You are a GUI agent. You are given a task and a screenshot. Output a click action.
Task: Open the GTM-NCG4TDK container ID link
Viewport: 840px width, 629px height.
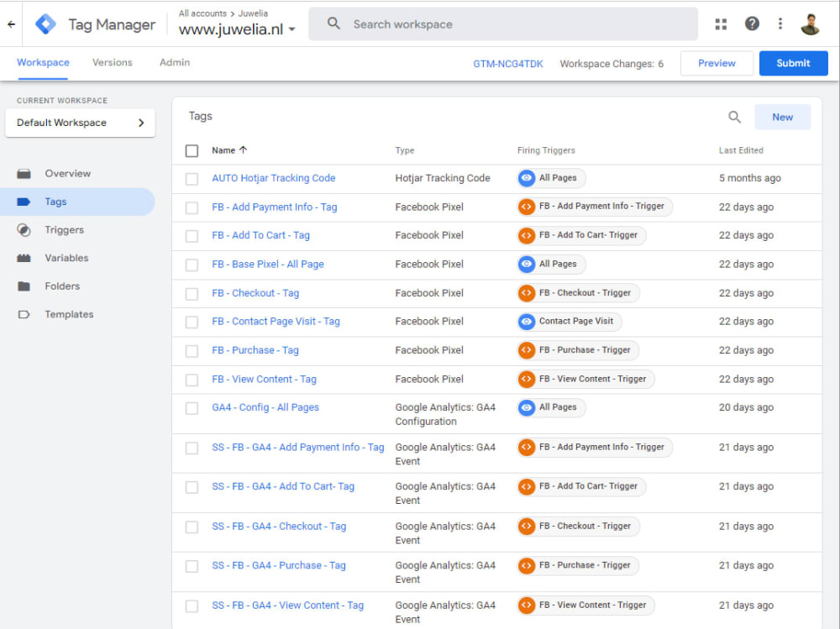[x=508, y=64]
